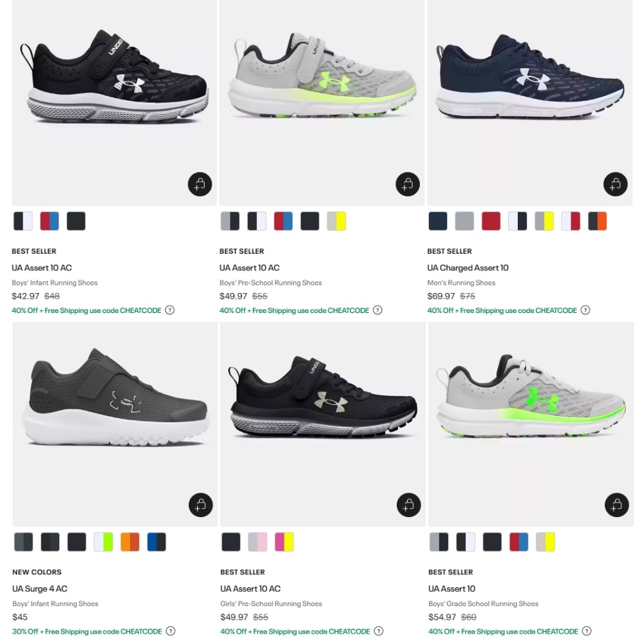Click quick-add bag icon on UA Surge 4 AC
Viewport: 644px width, 644px height.
pos(200,505)
